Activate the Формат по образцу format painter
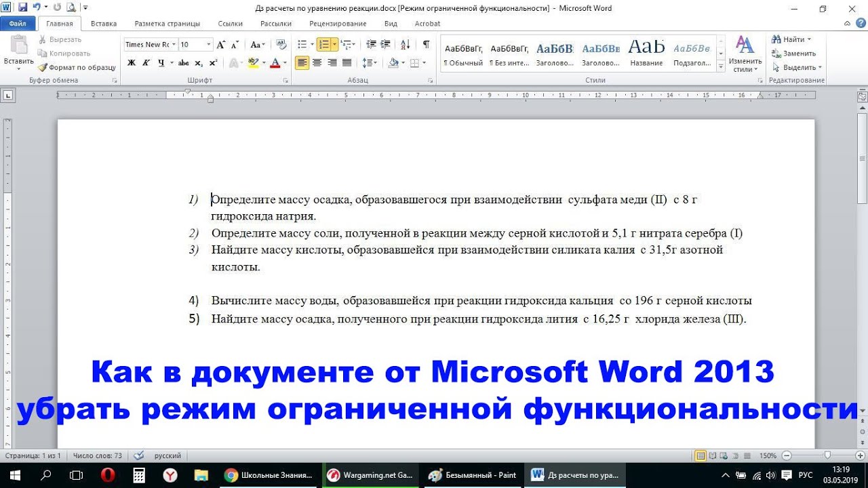The height and width of the screenshot is (488, 868). point(77,68)
